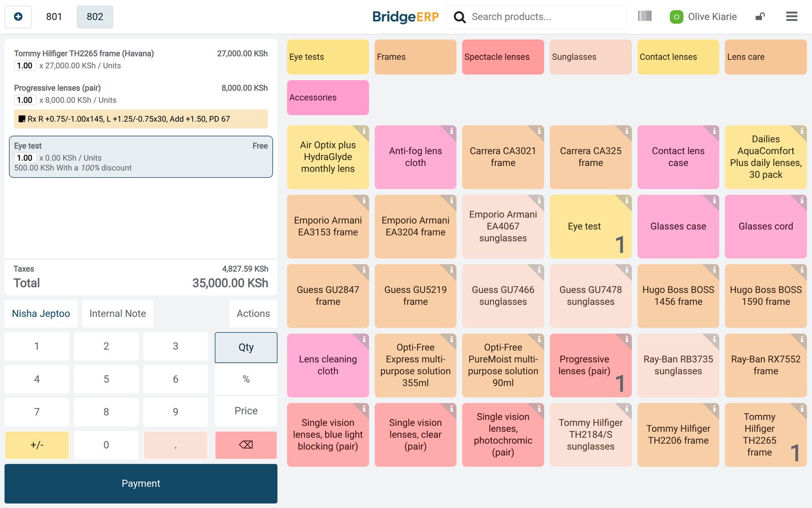Switch numpad to % discount mode
This screenshot has height=508, width=812.
point(246,379)
